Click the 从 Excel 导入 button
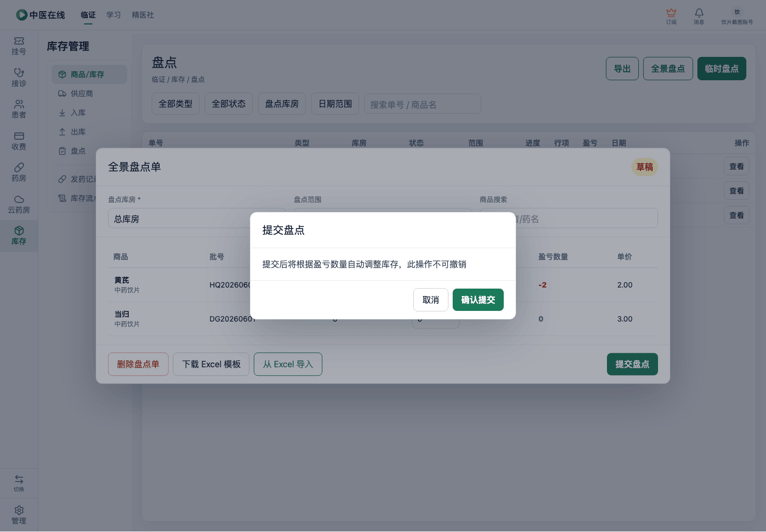766x532 pixels. click(x=288, y=364)
